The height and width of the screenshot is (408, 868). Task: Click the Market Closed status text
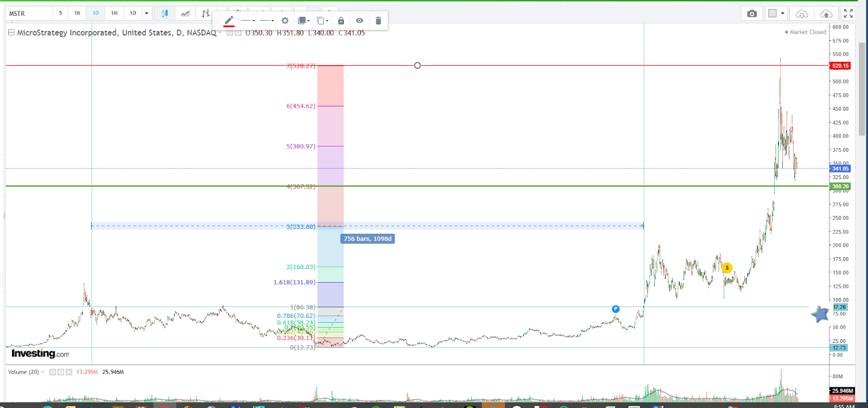point(806,32)
